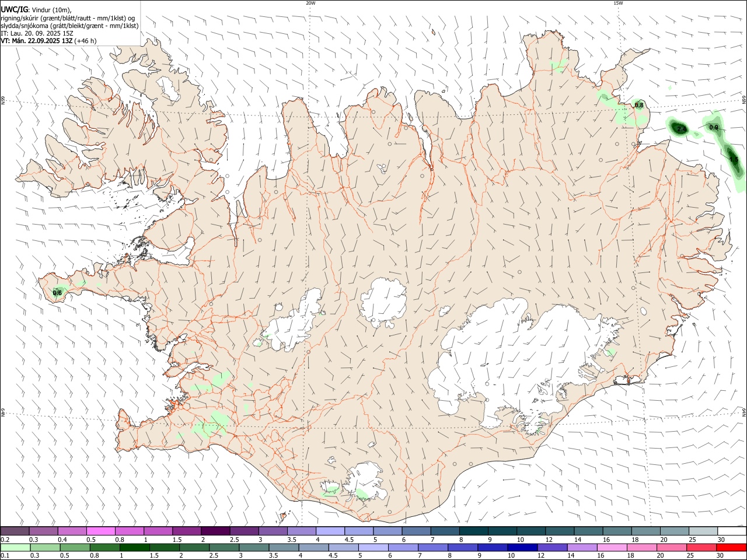Click the 'VT: Mán. 22.09.2025 13Z (+46 h)' line

(x=48, y=41)
